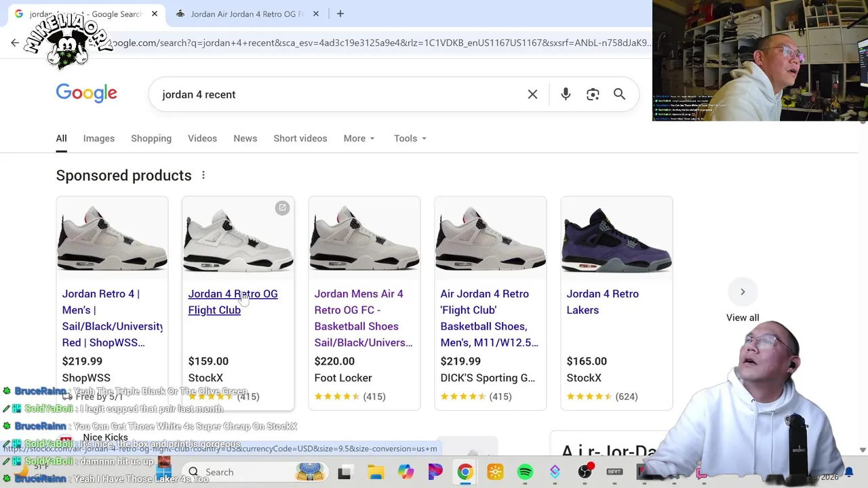Open File Explorer from taskbar
868x488 pixels.
tap(376, 472)
